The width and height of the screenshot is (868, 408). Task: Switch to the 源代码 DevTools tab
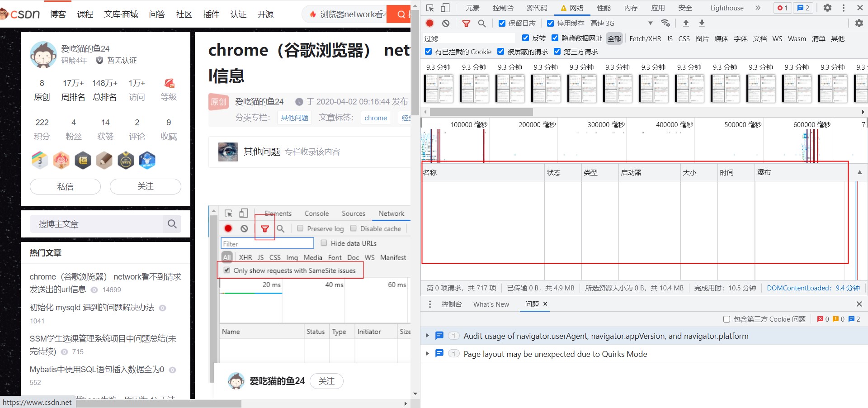(537, 8)
